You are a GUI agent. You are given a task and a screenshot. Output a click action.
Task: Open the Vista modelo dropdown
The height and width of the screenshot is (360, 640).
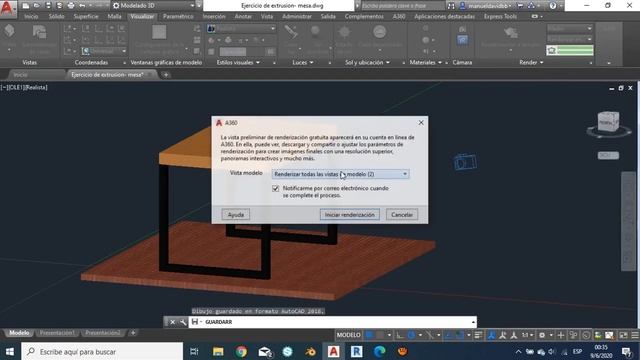[340, 174]
